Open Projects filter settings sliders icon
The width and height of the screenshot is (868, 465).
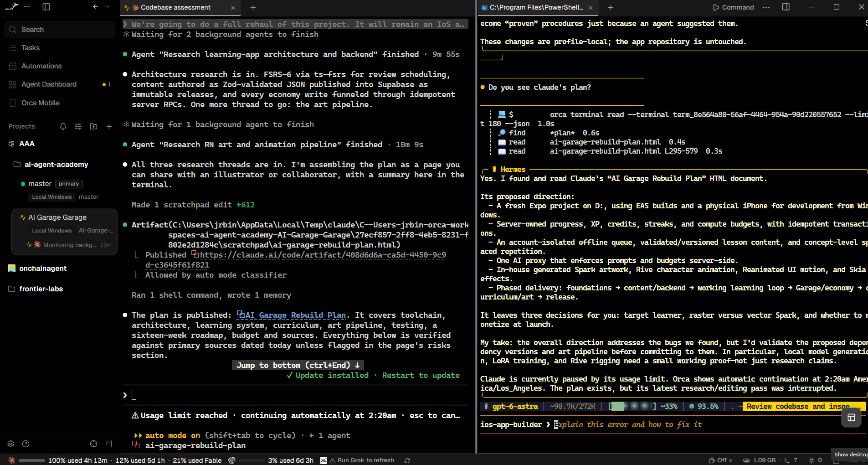point(78,126)
